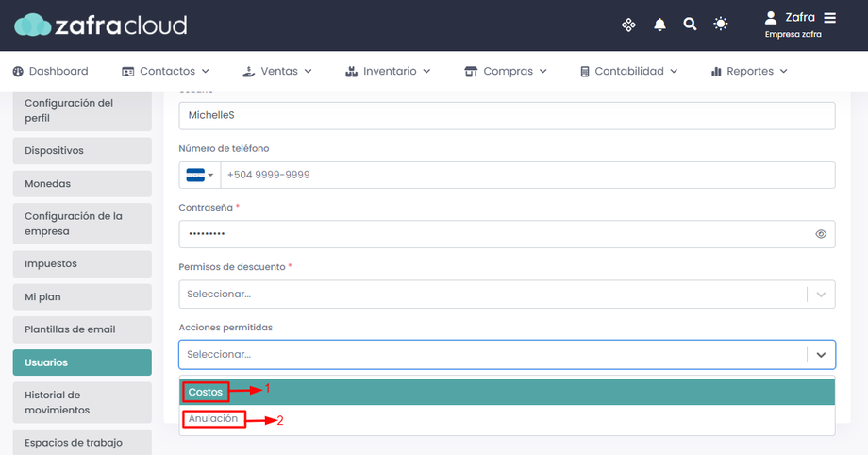Viewport: 868px width, 455px height.
Task: Click the Reportes bar chart icon
Action: click(x=716, y=72)
